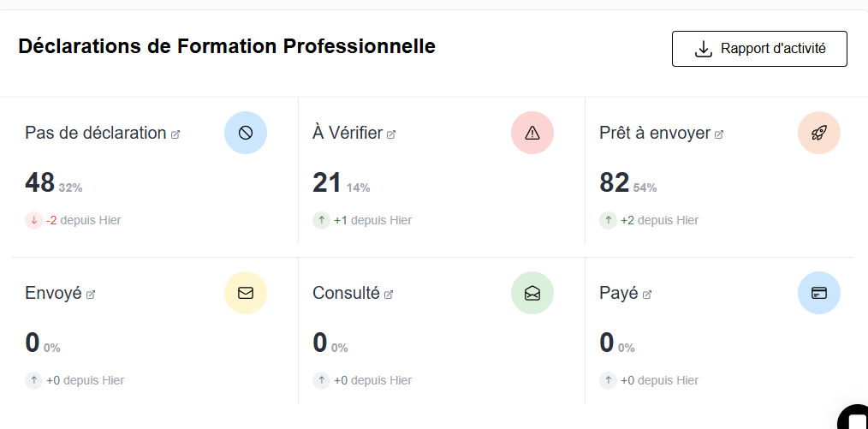Click the blue credit card icon
The height and width of the screenshot is (429, 868).
pyautogui.click(x=819, y=293)
